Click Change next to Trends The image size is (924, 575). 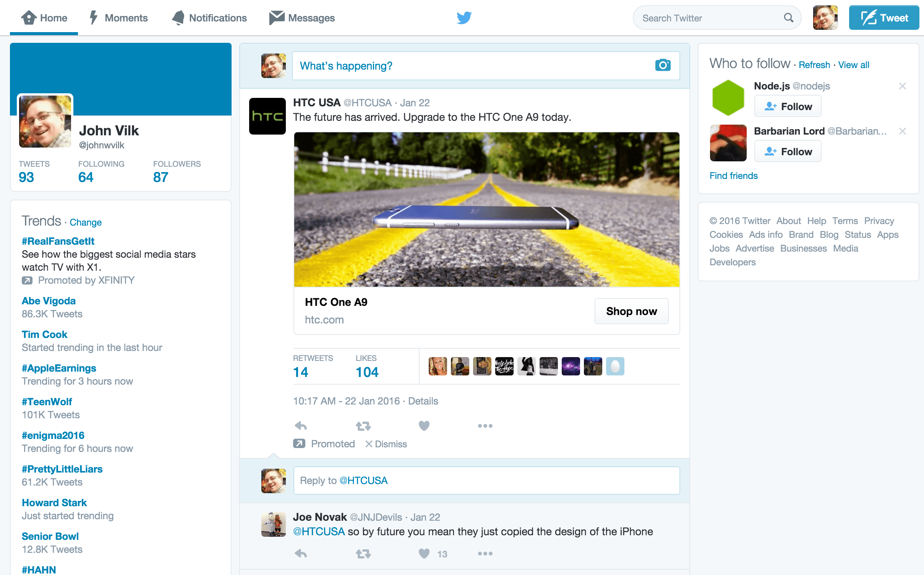pyautogui.click(x=86, y=222)
